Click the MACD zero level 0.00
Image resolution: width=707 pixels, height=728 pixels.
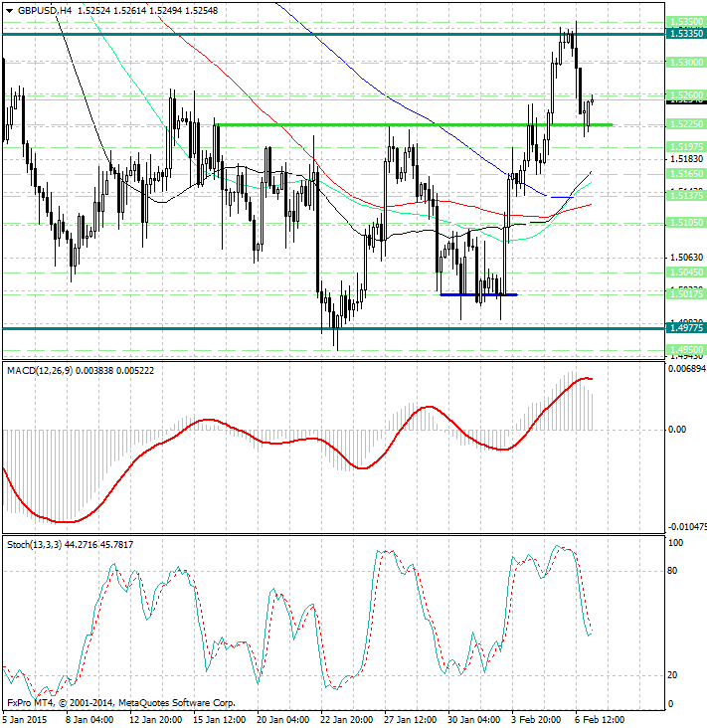(x=677, y=430)
